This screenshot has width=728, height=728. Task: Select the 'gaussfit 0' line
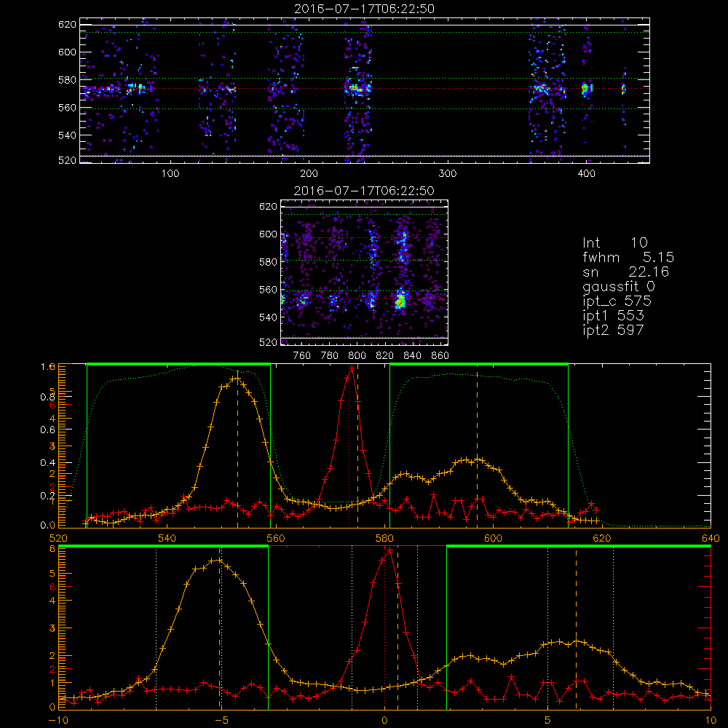click(619, 286)
